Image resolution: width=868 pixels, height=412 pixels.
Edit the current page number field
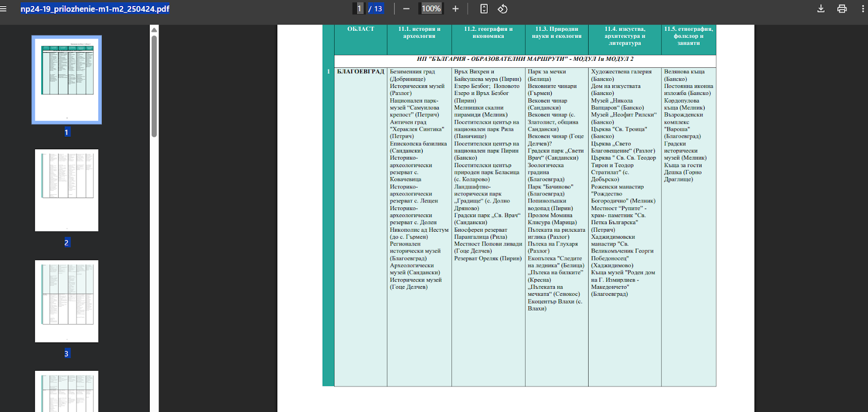(359, 9)
